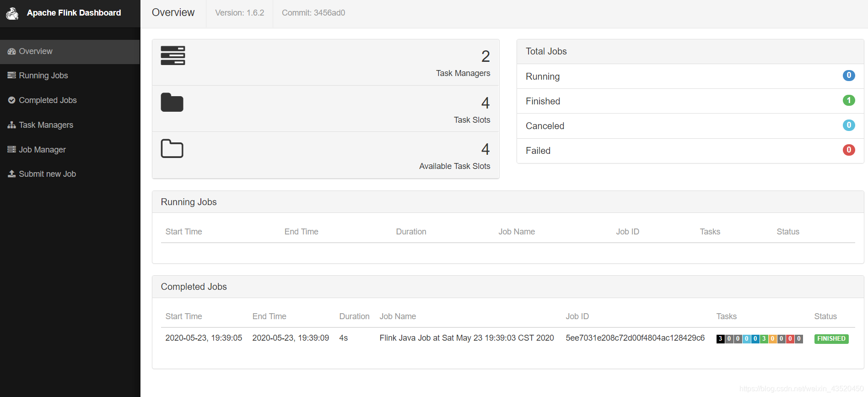Click the Finished row label in Total Jobs
Image resolution: width=868 pixels, height=397 pixels.
click(543, 101)
